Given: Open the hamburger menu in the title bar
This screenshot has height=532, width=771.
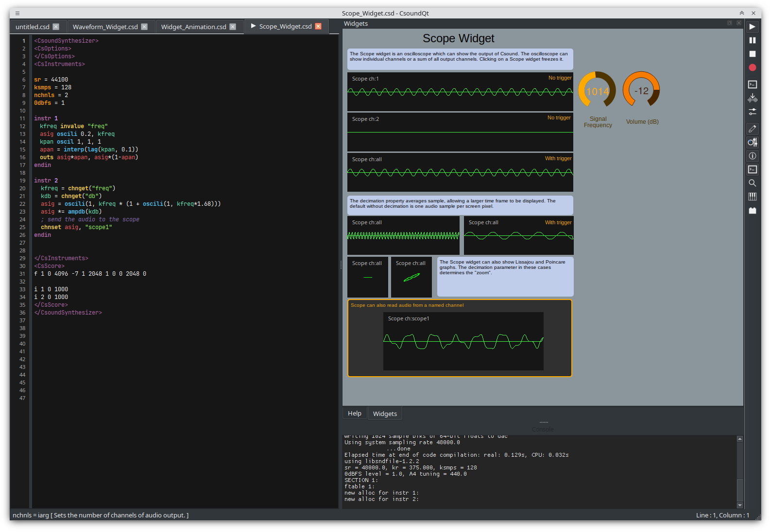Looking at the screenshot, I should (17, 13).
